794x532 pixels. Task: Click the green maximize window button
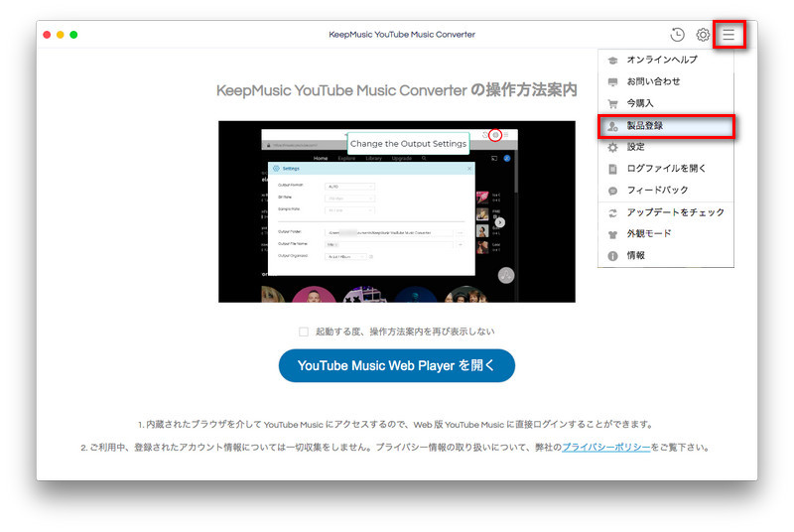pyautogui.click(x=73, y=35)
